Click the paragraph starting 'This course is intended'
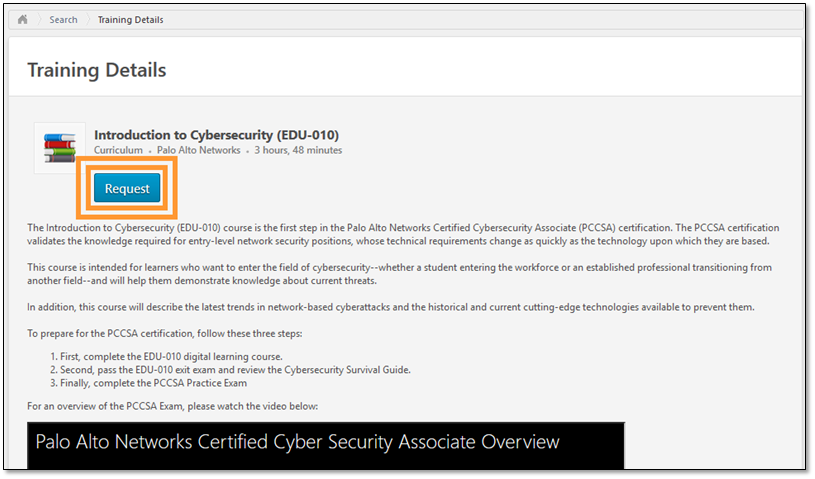 click(x=400, y=274)
